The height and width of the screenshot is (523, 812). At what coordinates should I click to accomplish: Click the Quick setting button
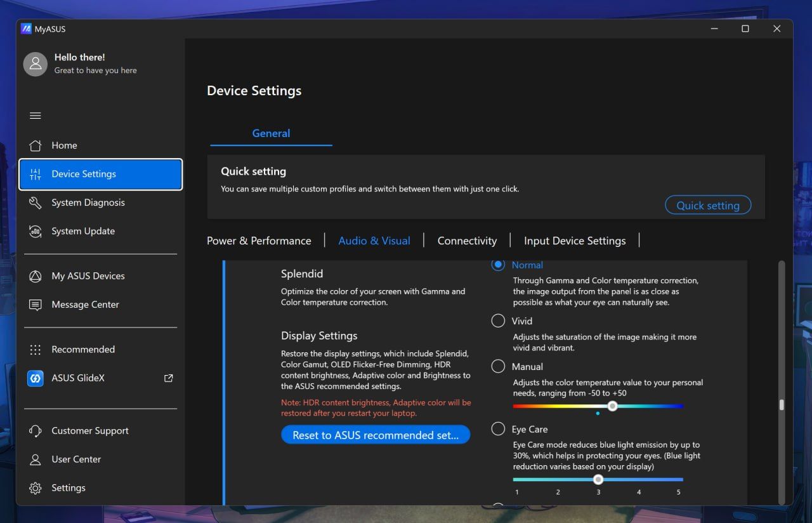[x=708, y=205]
